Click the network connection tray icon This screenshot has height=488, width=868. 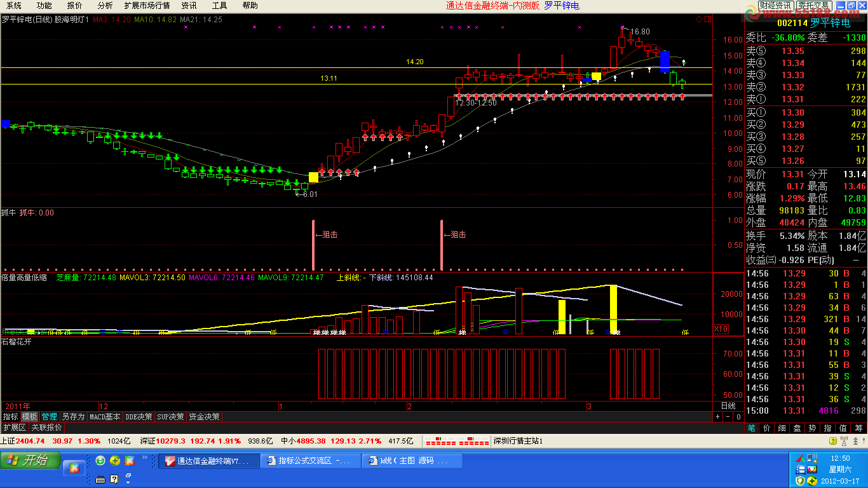[811, 457]
